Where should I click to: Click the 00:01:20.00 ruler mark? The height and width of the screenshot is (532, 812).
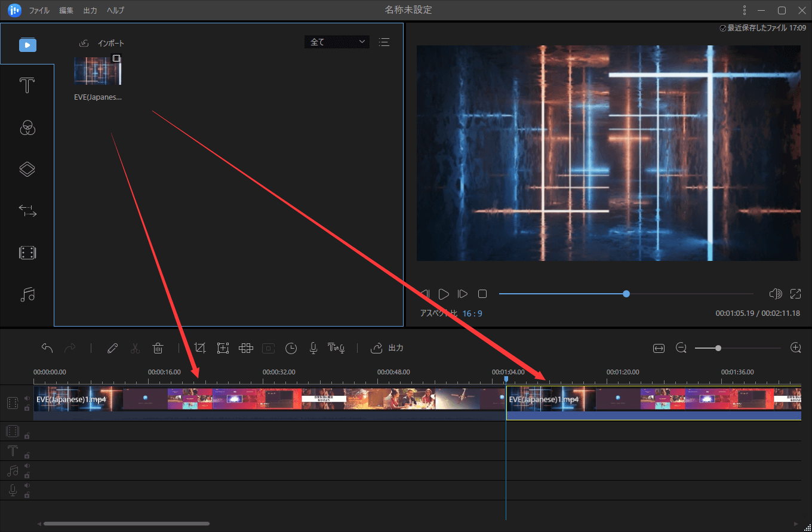coord(623,372)
